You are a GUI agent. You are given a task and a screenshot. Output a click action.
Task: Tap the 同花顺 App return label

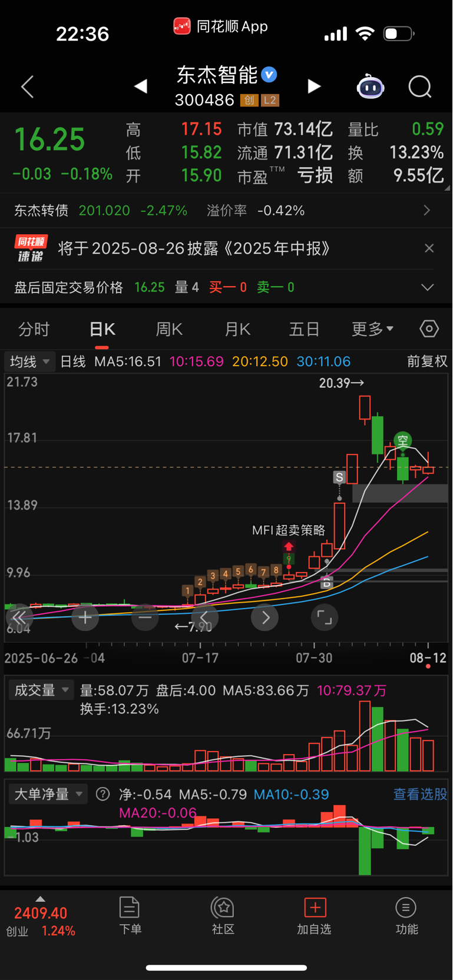[221, 26]
